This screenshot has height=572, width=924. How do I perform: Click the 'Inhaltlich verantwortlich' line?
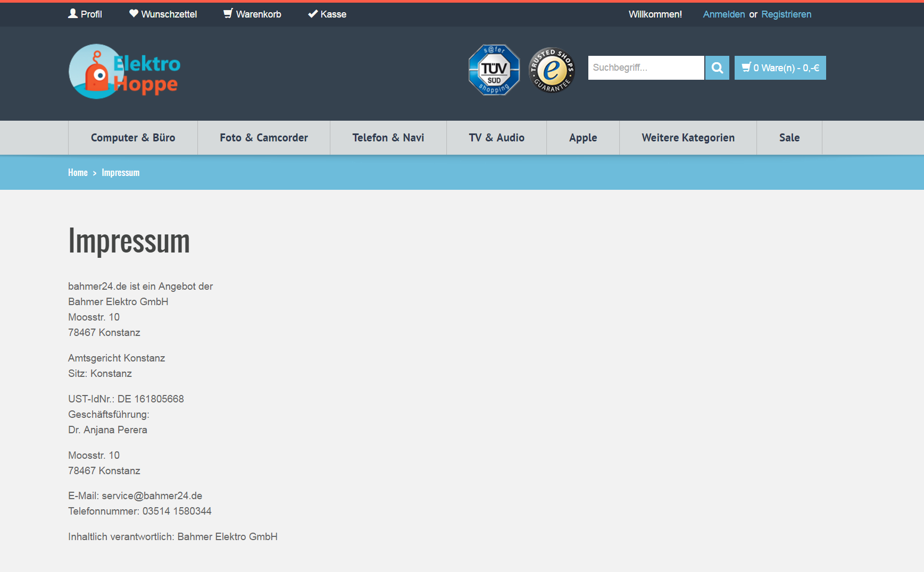coord(173,536)
